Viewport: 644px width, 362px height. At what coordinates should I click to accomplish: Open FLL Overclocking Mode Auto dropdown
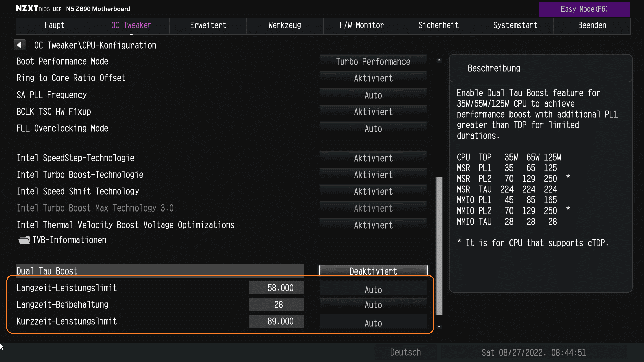click(373, 129)
